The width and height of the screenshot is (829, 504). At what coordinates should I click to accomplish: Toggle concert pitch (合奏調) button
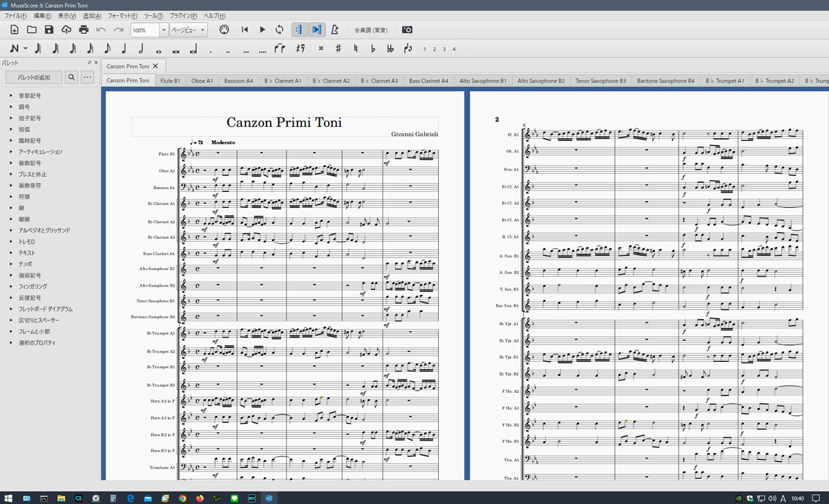pos(371,30)
